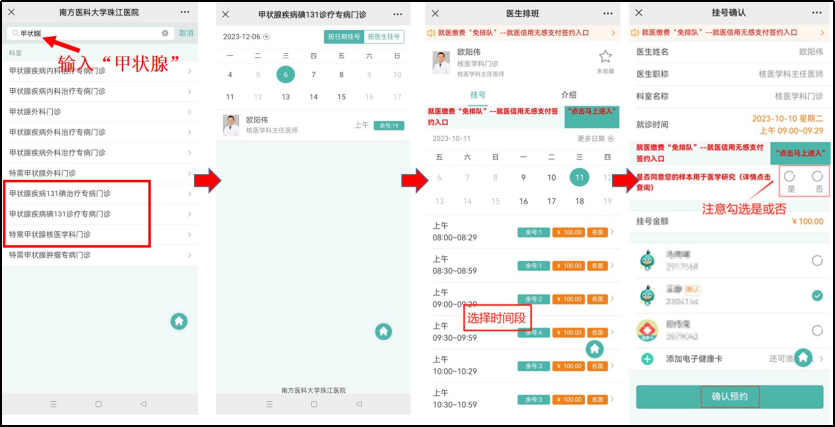Tap Android home key on department list screen
The width and height of the screenshot is (835, 427).
(99, 404)
